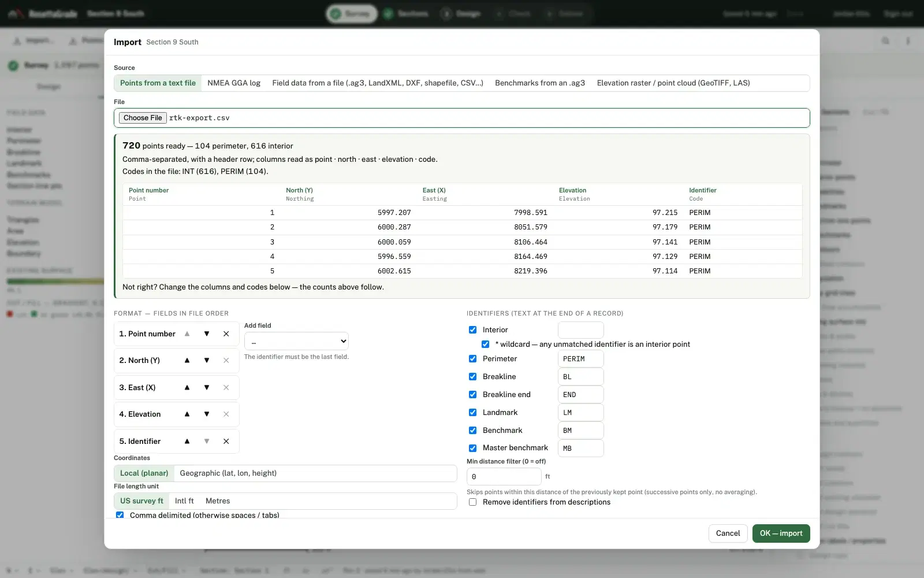Open the Add field dropdown
The image size is (924, 578).
click(x=296, y=341)
